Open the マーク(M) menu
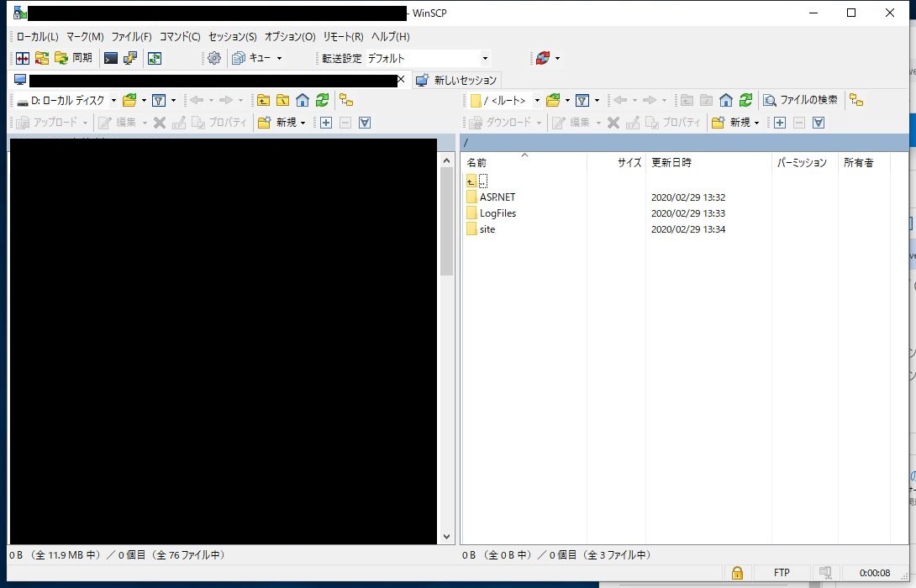The width and height of the screenshot is (916, 588). click(x=85, y=36)
